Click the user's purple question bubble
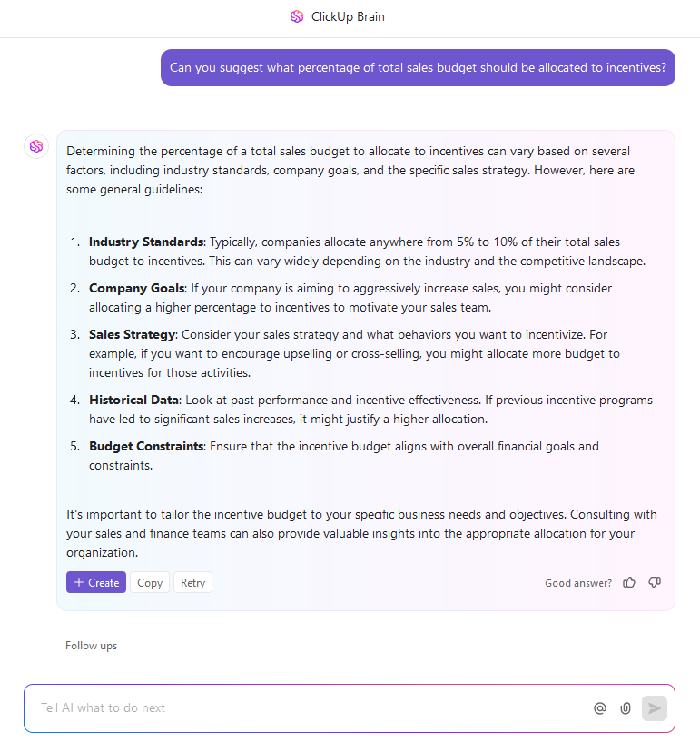 [418, 68]
